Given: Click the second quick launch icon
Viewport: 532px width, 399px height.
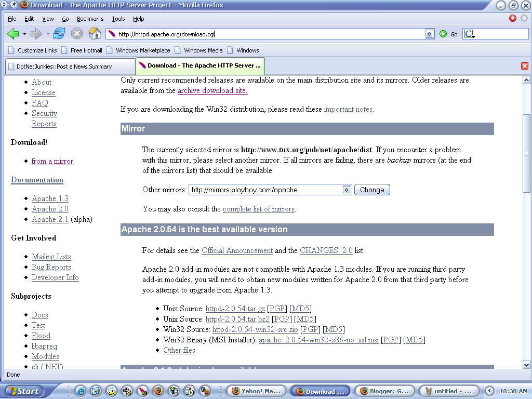Looking at the screenshot, I should coord(96,391).
